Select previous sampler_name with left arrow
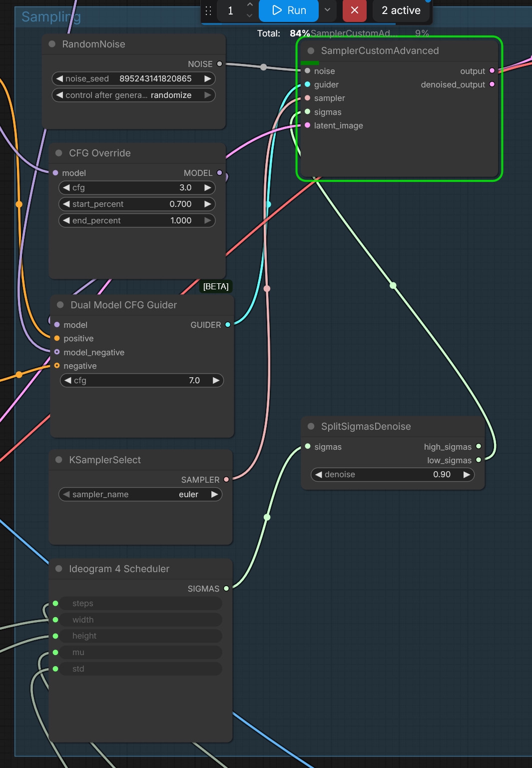This screenshot has width=532, height=768. (66, 494)
